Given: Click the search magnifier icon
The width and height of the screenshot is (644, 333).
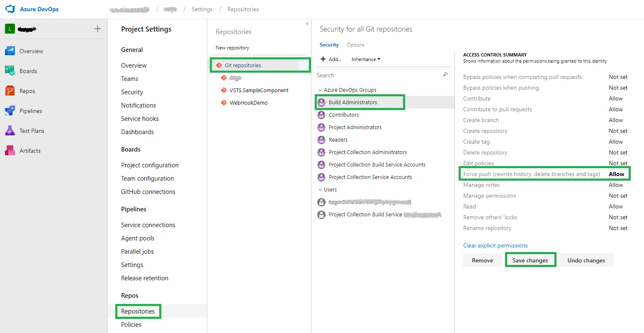Looking at the screenshot, I should (x=445, y=75).
